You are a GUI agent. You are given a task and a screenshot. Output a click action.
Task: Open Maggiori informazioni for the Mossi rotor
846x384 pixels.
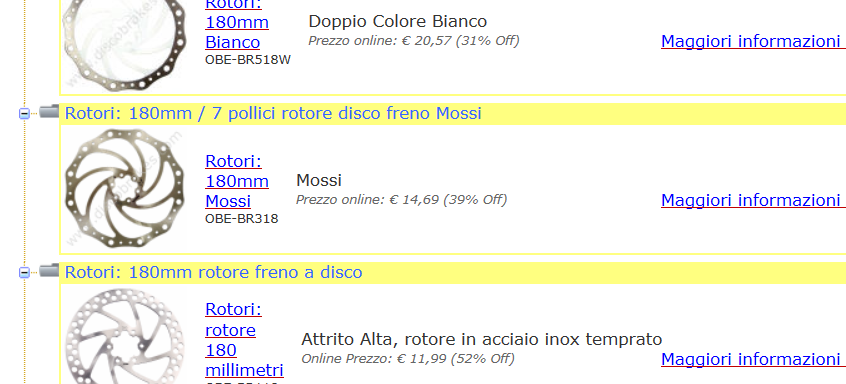[x=753, y=200]
